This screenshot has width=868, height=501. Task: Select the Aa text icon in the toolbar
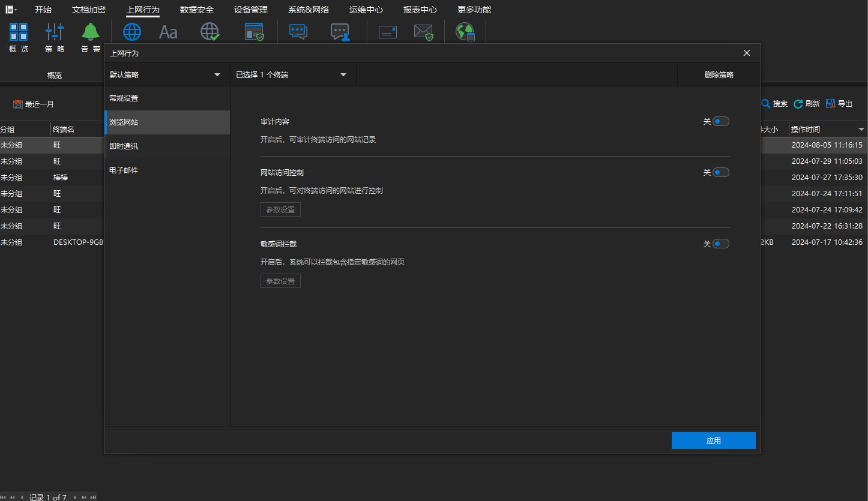pos(168,32)
